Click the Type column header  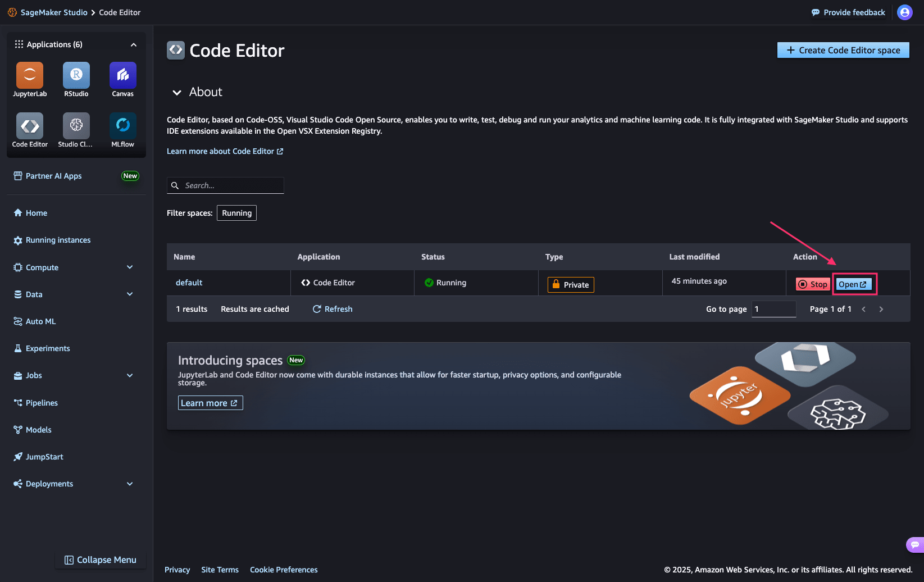[x=554, y=257]
